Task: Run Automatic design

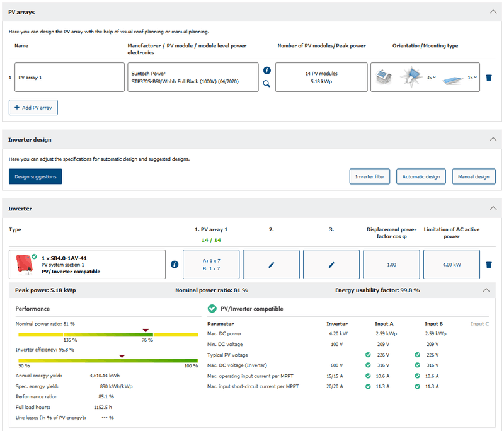Action: coord(421,176)
